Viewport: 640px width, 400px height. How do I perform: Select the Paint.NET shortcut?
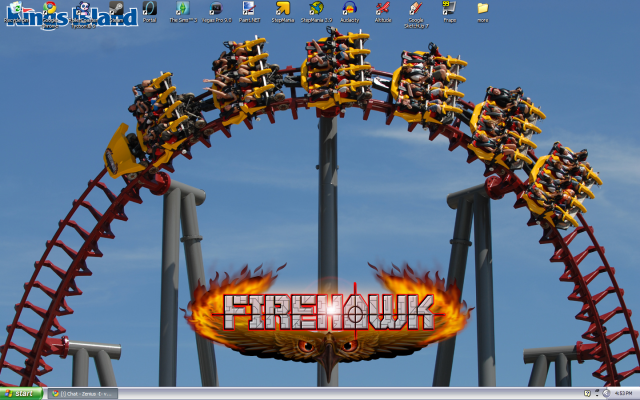pos(249,11)
